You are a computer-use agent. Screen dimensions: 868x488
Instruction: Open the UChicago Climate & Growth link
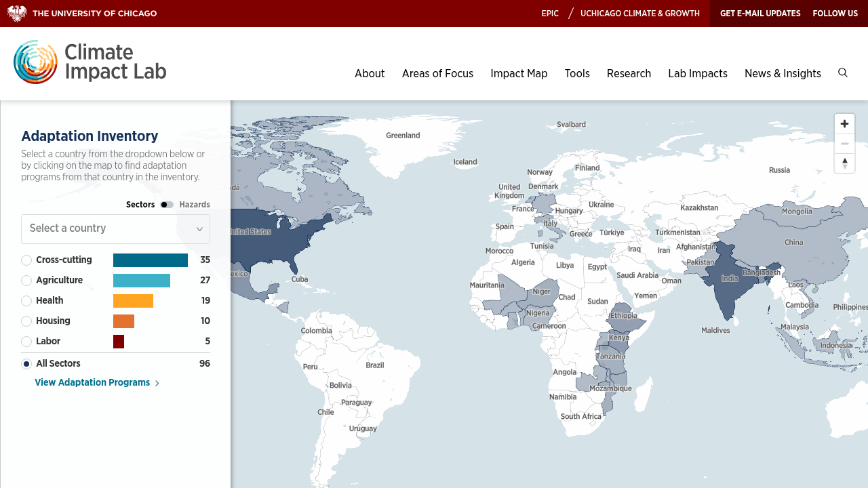tap(640, 14)
